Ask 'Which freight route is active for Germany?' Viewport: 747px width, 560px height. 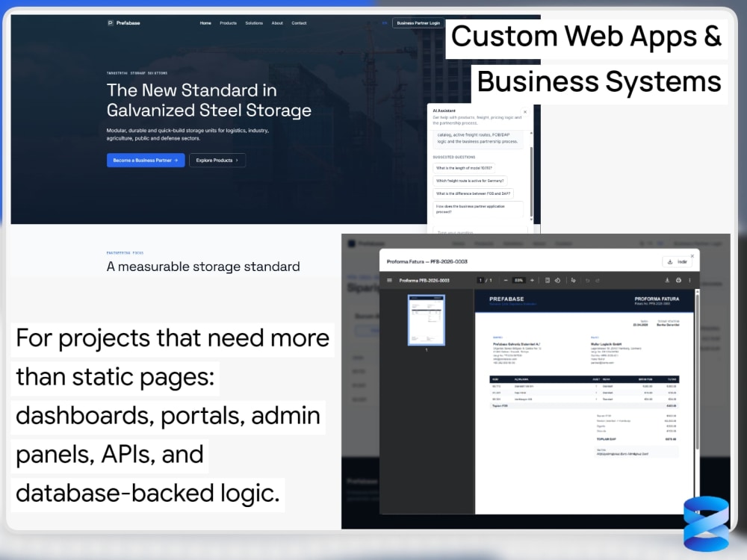pos(470,181)
